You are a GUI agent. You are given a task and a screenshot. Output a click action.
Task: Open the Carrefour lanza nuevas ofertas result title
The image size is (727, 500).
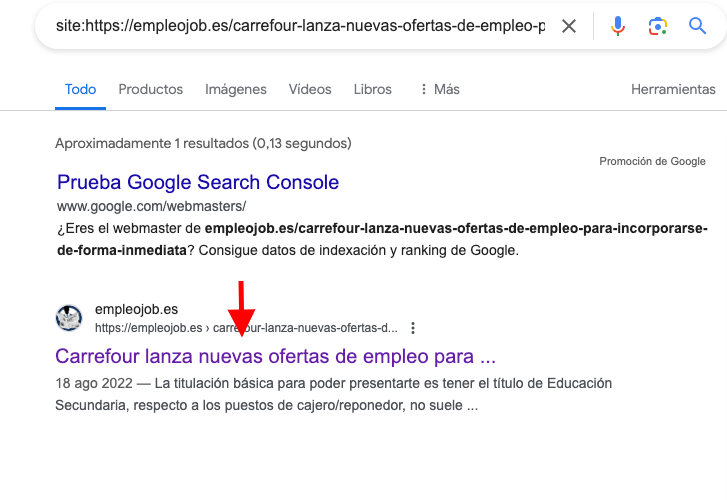point(275,357)
